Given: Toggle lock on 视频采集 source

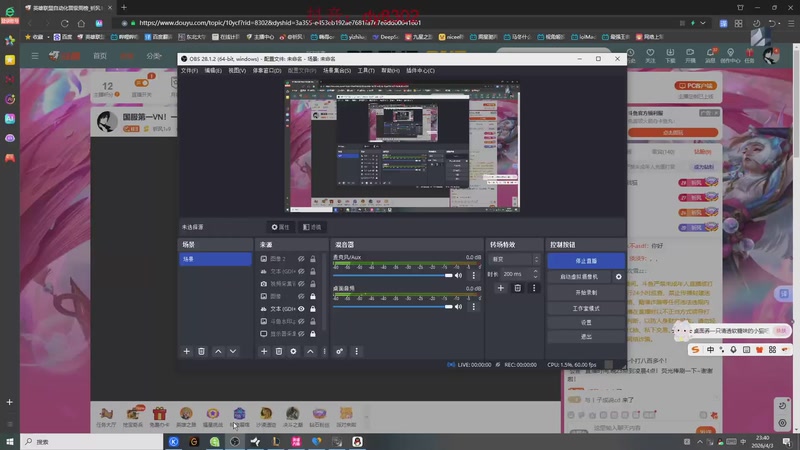Looking at the screenshot, I should (313, 284).
